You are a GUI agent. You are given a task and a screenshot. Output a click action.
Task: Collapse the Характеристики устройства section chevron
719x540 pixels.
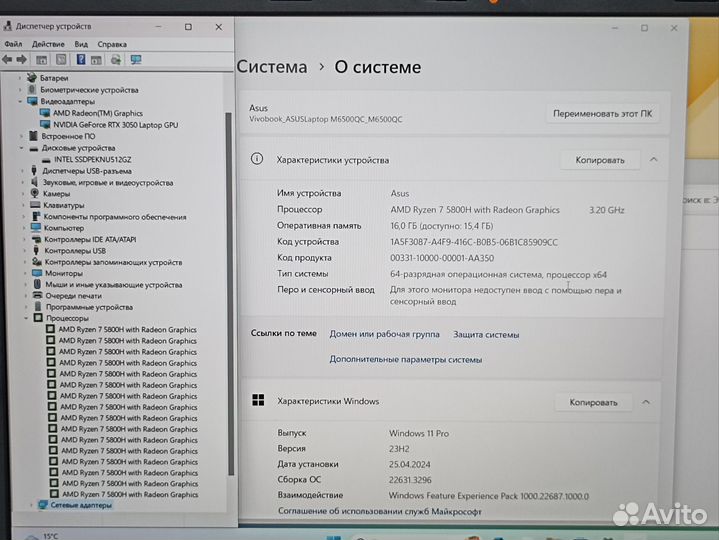click(653, 160)
